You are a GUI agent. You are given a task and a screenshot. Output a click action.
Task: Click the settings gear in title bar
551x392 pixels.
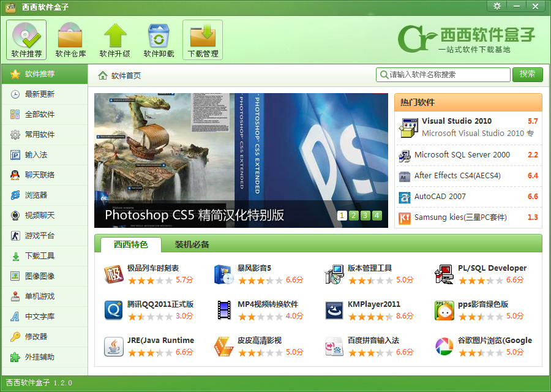497,6
